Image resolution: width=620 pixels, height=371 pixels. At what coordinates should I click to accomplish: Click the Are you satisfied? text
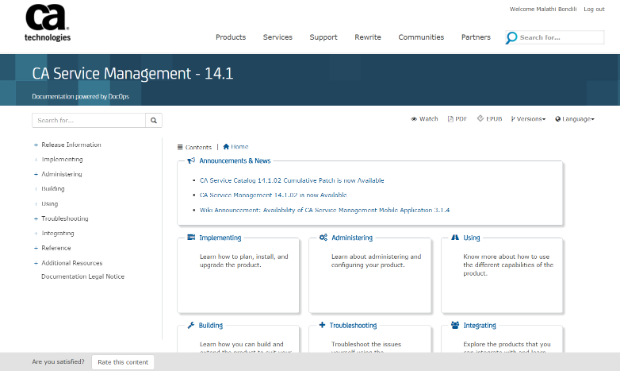point(58,362)
